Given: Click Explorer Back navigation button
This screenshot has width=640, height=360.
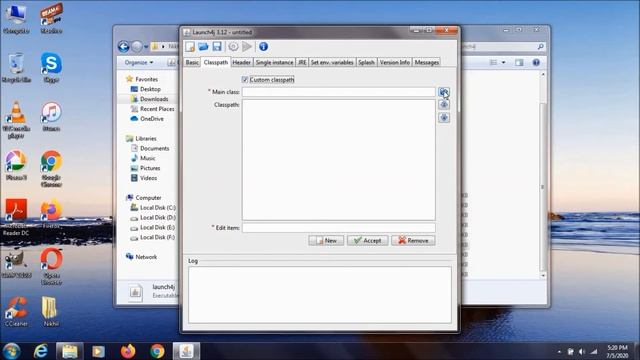Looking at the screenshot, I should [x=124, y=47].
